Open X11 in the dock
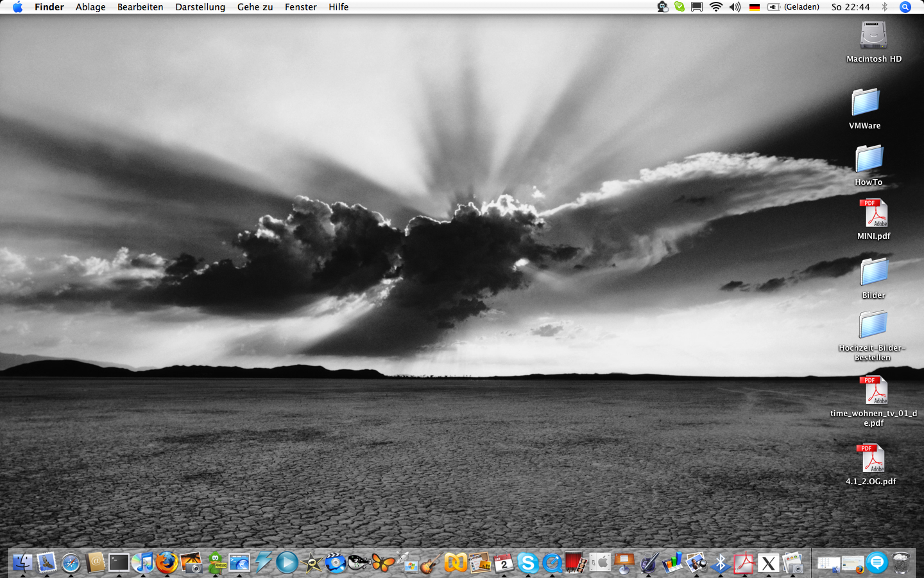 click(768, 563)
